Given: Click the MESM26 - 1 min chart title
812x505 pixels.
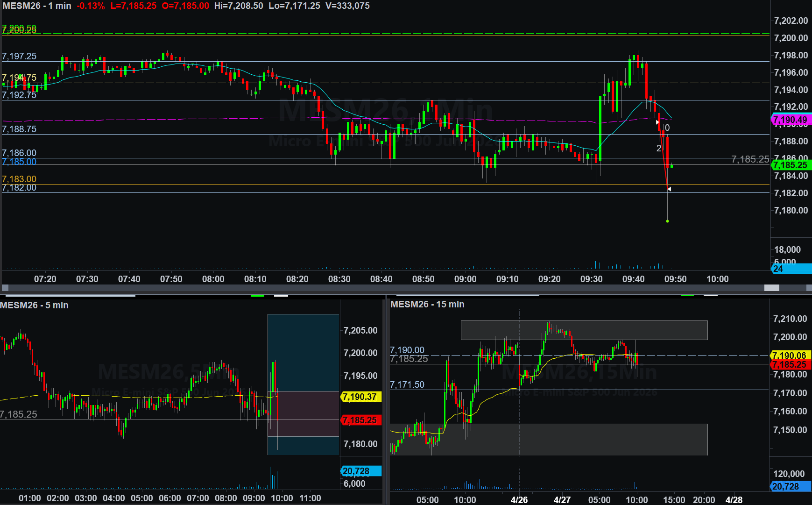Looking at the screenshot, I should point(37,6).
